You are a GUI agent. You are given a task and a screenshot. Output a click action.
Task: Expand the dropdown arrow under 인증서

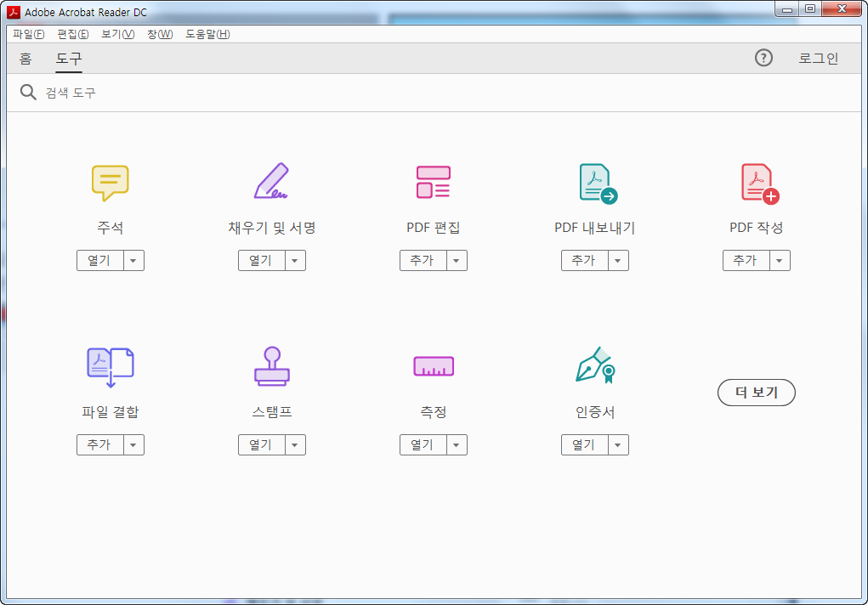(x=618, y=445)
